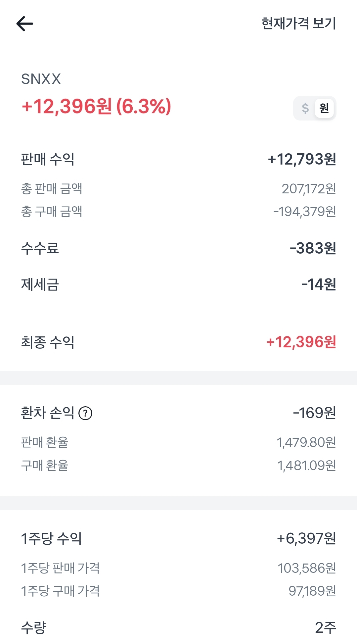Select the 구매 환율 1,481.09원 value
The height and width of the screenshot is (644, 357).
click(x=306, y=466)
